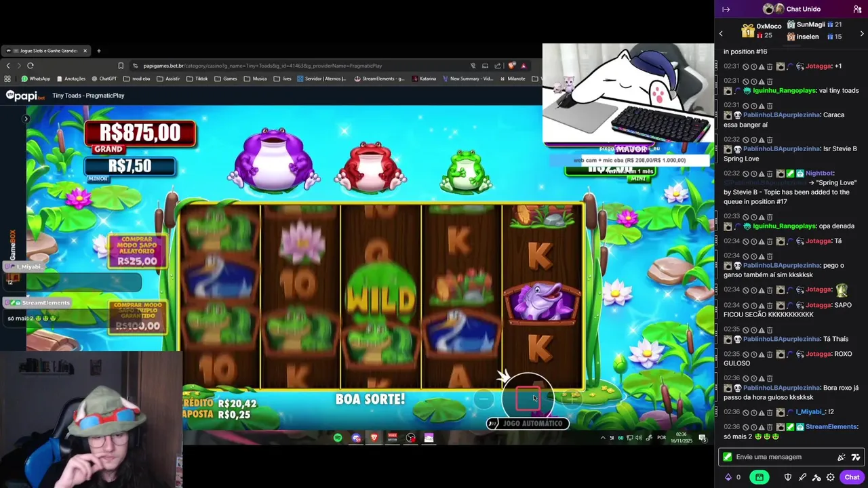This screenshot has width=868, height=488.
Task: Bookmark the page from the address bar
Action: coord(121,66)
